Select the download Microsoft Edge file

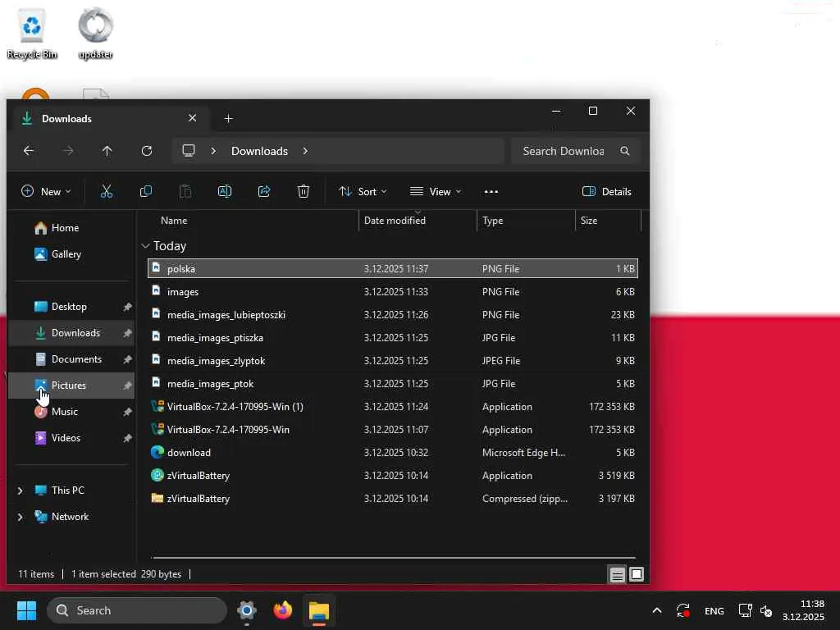[x=393, y=453]
